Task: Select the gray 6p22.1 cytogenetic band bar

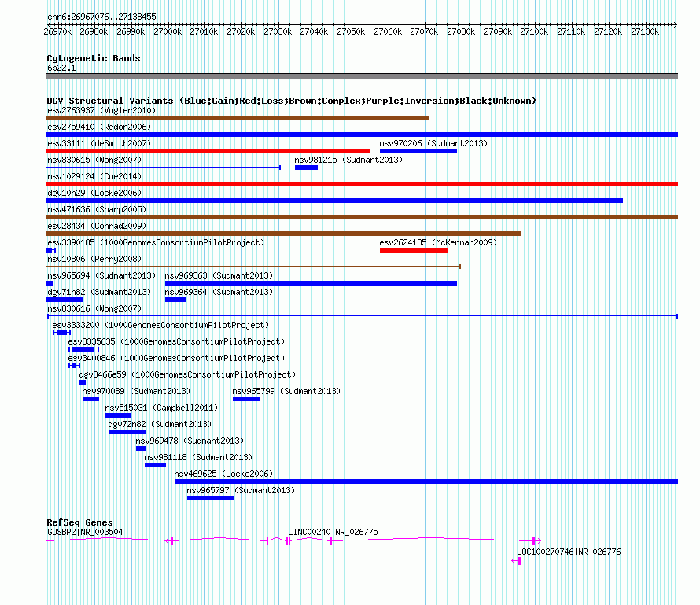Action: (362, 76)
